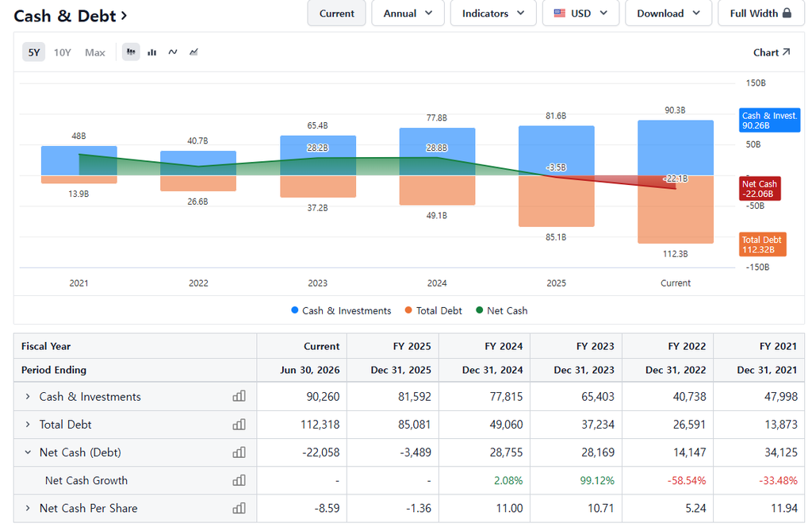Collapse the Net Cash (Debt) row

pos(28,452)
